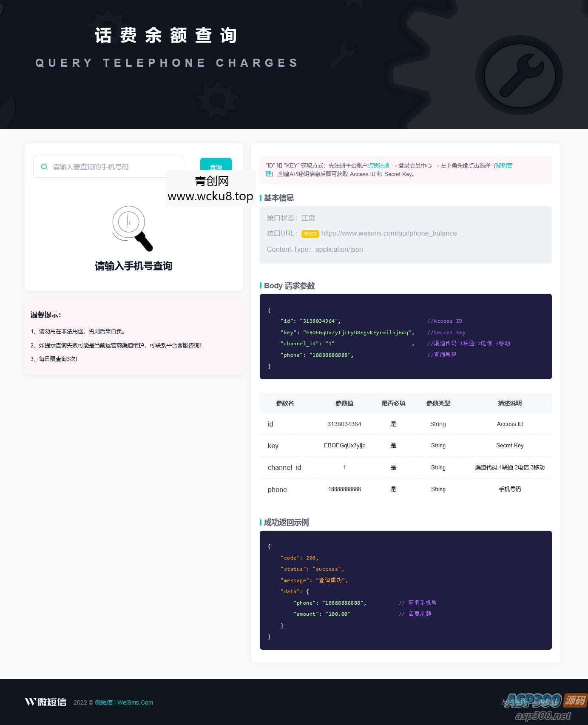Click the phone_balance API URL text
The height and width of the screenshot is (725, 588).
[389, 233]
